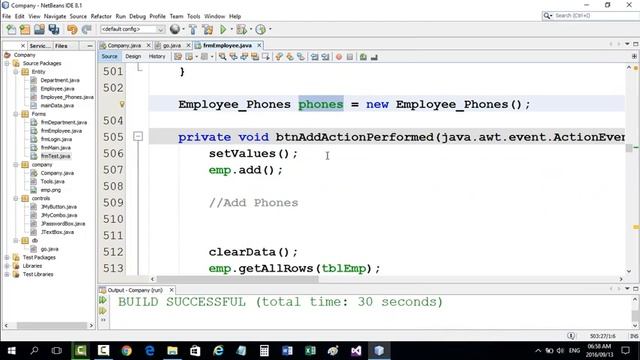Click the editor horizontal scrollbar thumb
Screen dimensions: 640x360
[237, 279]
